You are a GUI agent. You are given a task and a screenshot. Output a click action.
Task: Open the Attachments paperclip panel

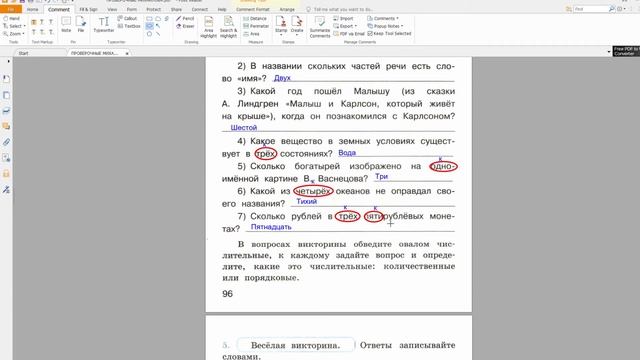pyautogui.click(x=6, y=142)
